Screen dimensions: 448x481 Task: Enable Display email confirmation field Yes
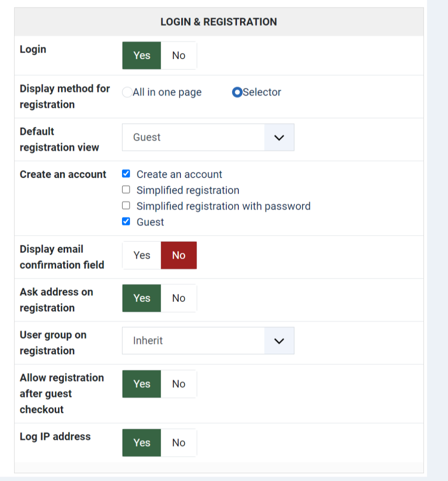(142, 255)
